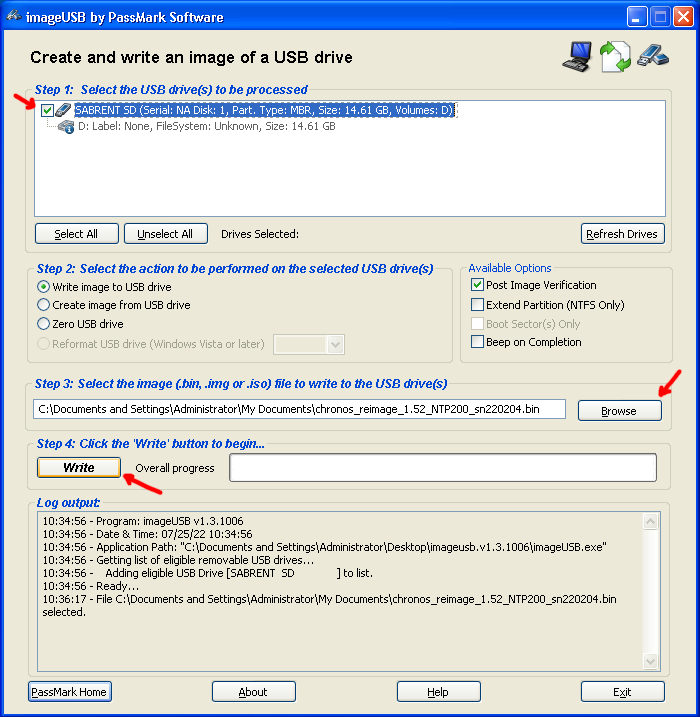Click the image file path field
The height and width of the screenshot is (717, 700).
pyautogui.click(x=299, y=409)
